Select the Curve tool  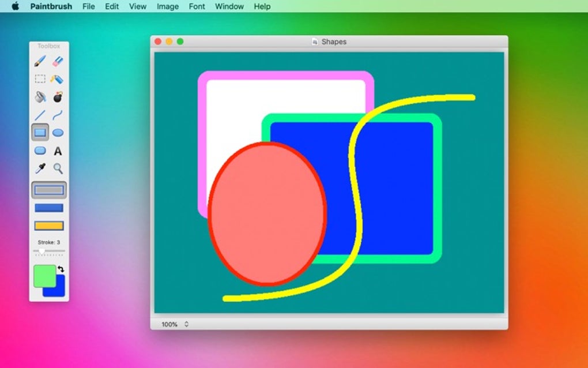click(58, 115)
